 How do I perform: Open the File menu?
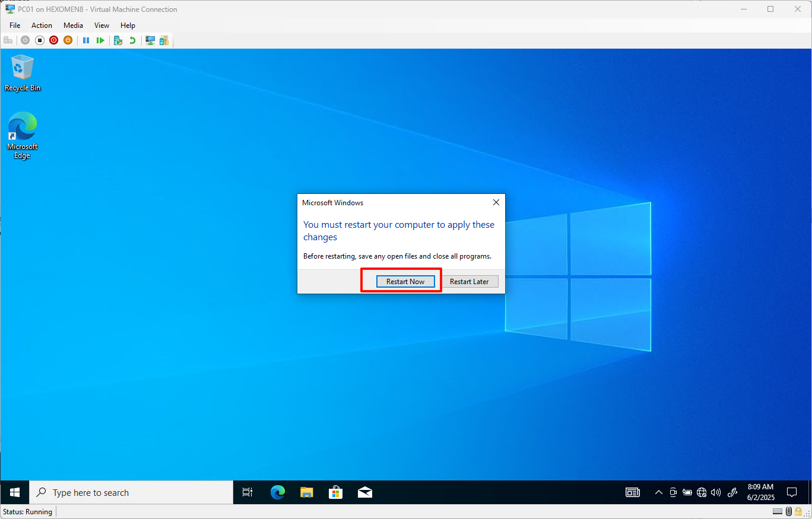[x=15, y=26]
